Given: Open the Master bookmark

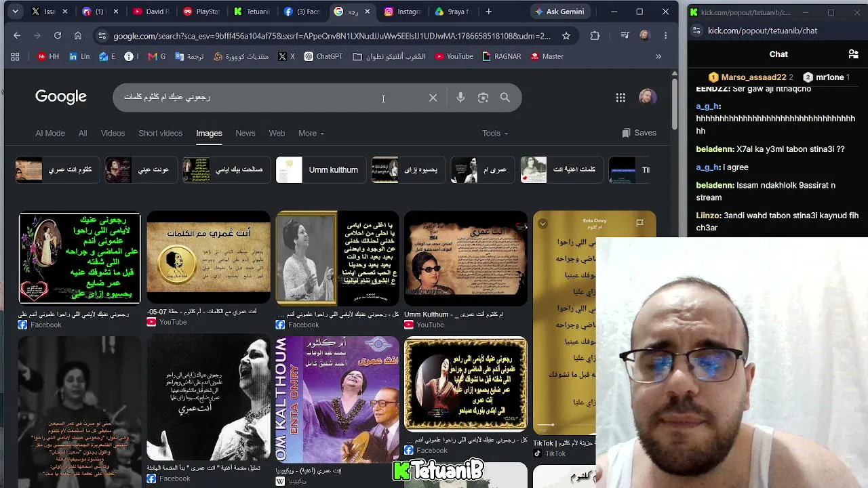Looking at the screenshot, I should [546, 57].
